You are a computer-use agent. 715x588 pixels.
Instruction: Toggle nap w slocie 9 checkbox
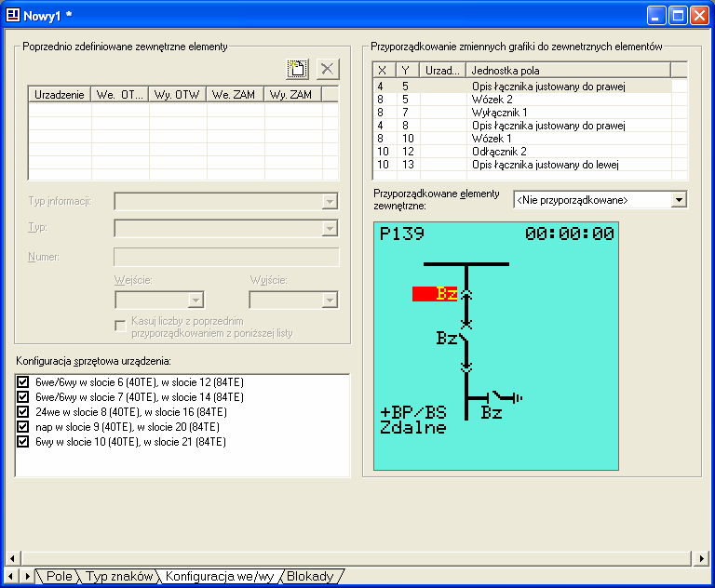(x=22, y=427)
